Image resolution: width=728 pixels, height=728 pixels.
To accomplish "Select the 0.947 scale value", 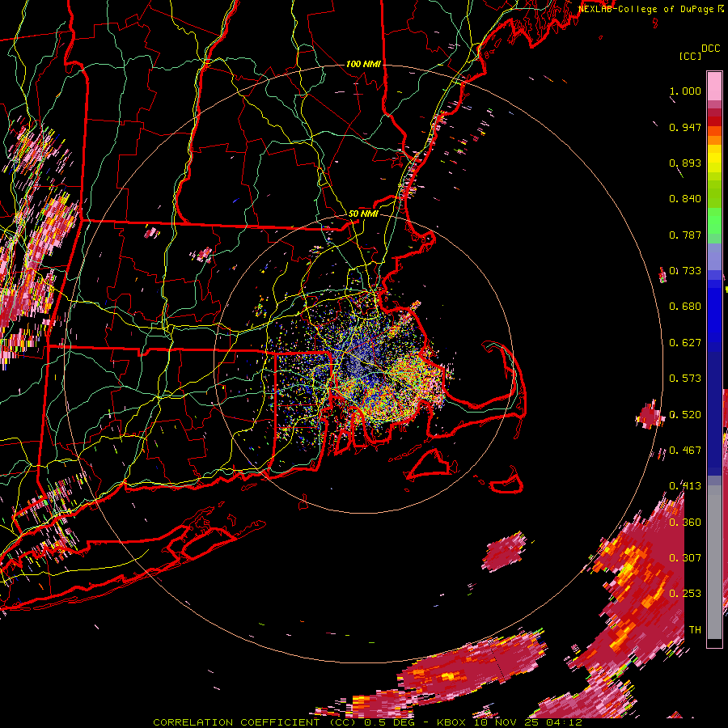I will click(x=685, y=127).
